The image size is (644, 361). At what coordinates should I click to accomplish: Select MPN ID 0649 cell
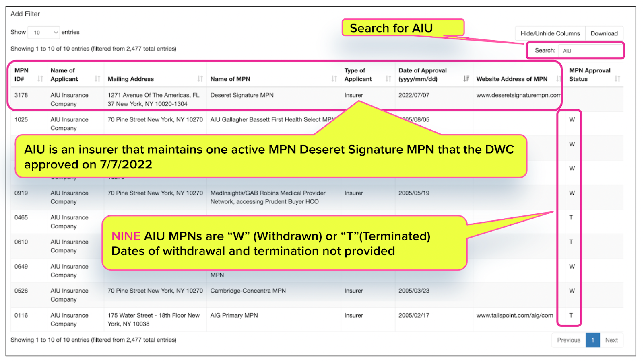[21, 267]
